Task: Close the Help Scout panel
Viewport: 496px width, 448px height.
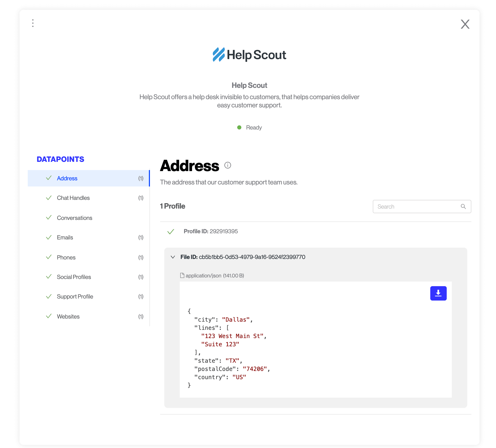Action: point(465,24)
